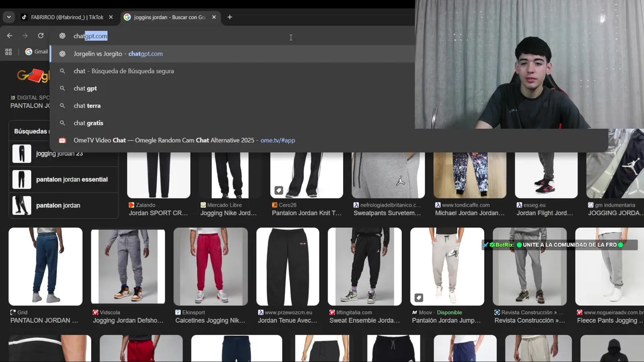The image size is (644, 362).
Task: Open esseg.eu Jordan Flight thumbnail
Action: (x=546, y=175)
